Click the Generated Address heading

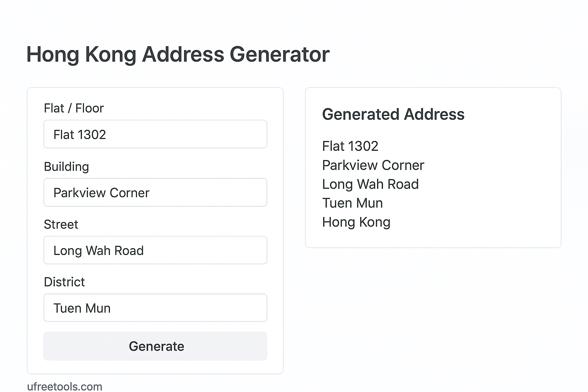393,114
